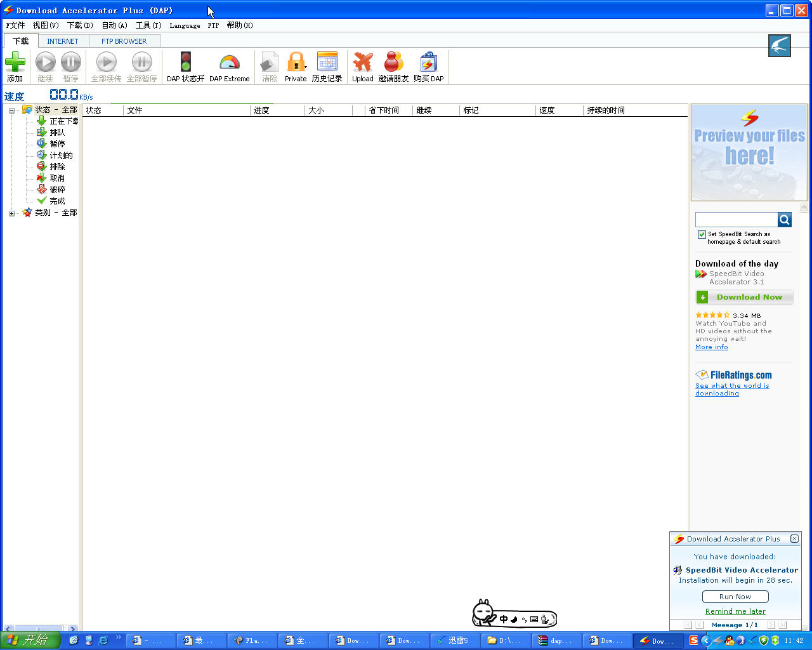Open the F文件 menu
This screenshot has height=650, width=812.
click(x=15, y=25)
